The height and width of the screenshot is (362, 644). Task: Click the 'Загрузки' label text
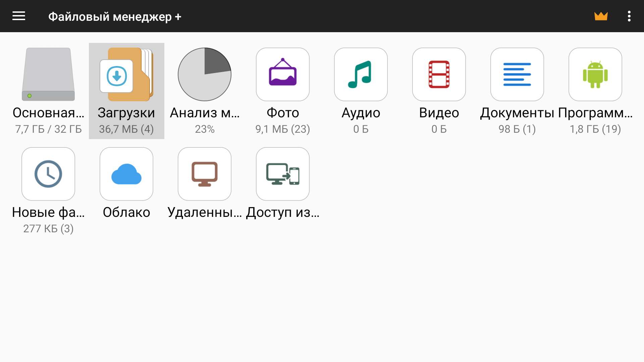pos(126,113)
